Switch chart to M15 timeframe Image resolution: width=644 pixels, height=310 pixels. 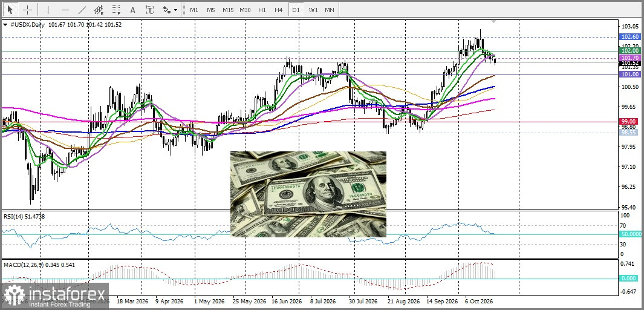(228, 10)
